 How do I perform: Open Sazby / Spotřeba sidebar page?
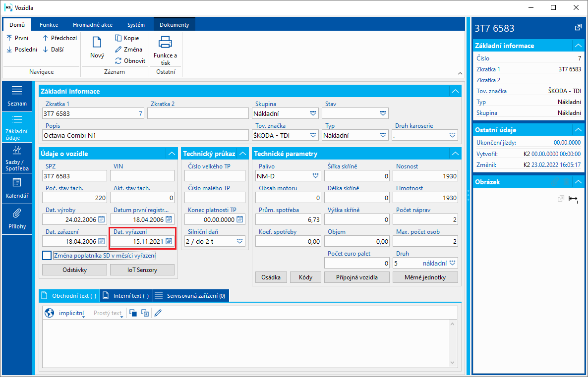[x=17, y=159]
